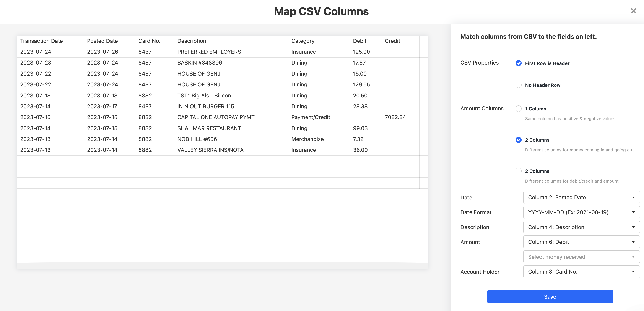The height and width of the screenshot is (311, 644).
Task: Open the Amount Column 6: Debit dropdown
Action: click(581, 242)
